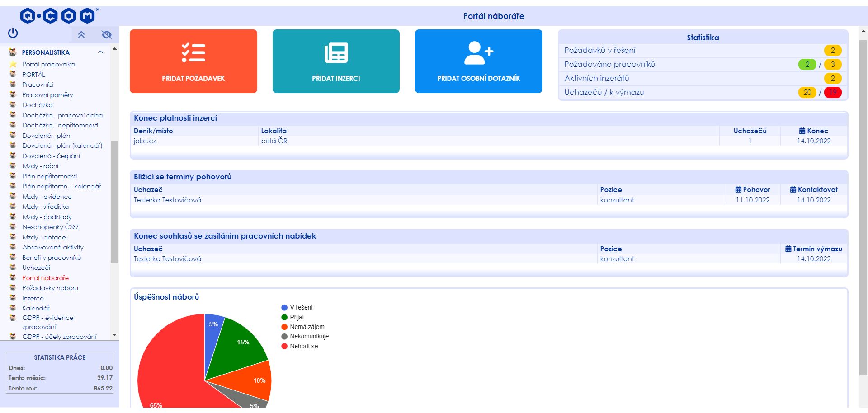
Task: Open Dovolená - plán (kalendář) item
Action: pos(62,145)
